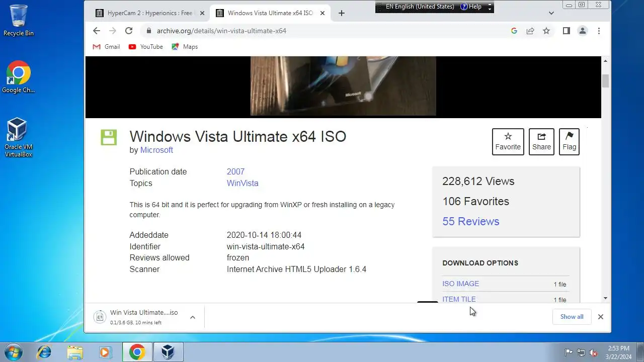This screenshot has height=362, width=644.
Task: Open ITEM TILE download option
Action: pyautogui.click(x=459, y=299)
